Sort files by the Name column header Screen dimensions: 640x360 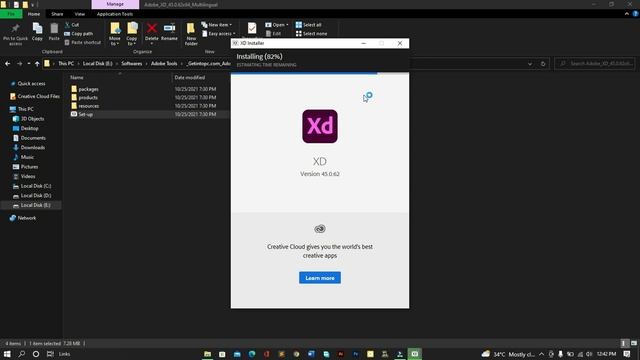(77, 78)
